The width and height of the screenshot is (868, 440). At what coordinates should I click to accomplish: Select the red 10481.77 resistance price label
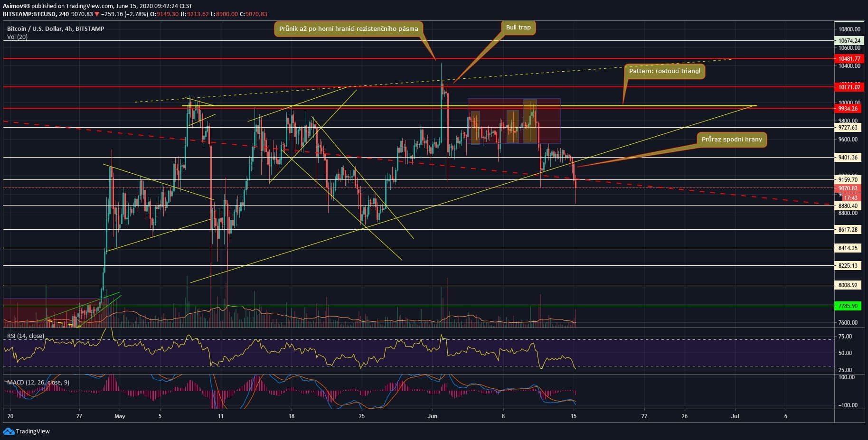point(848,59)
